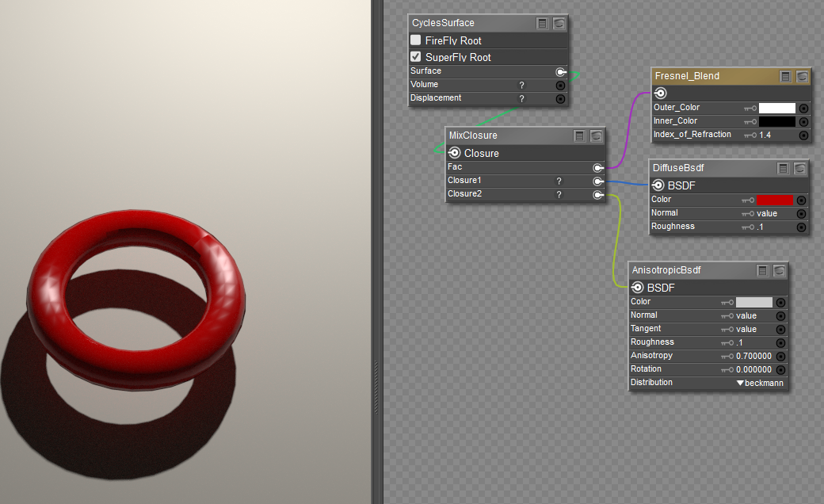Toggle CyclesSurface node preview icon
824x504 pixels.
559,23
